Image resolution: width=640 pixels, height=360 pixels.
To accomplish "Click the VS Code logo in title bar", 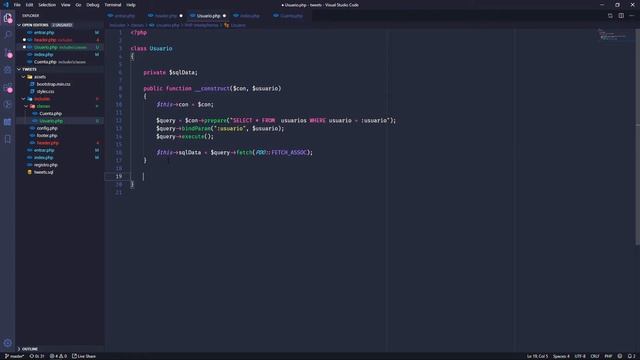I will 6,5.
